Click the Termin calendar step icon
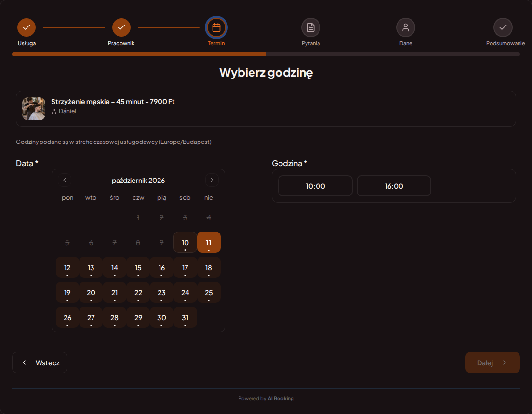Viewport: 532px width, 414px height. pyautogui.click(x=216, y=27)
